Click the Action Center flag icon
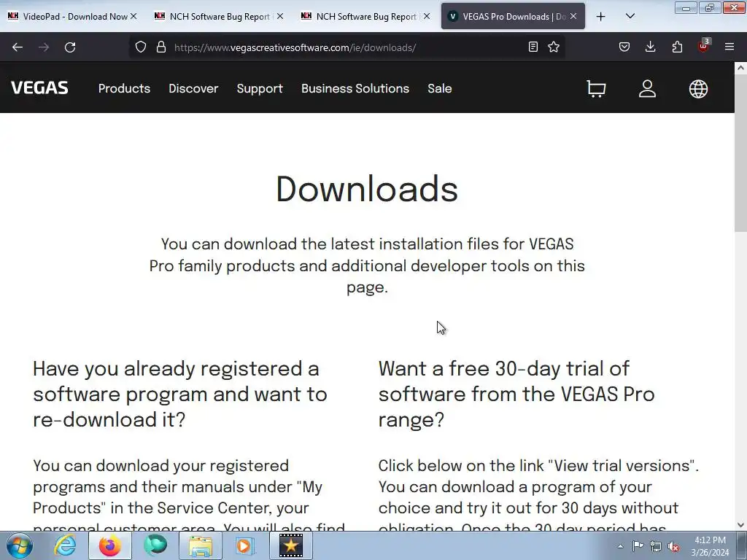The image size is (747, 560). [x=638, y=546]
